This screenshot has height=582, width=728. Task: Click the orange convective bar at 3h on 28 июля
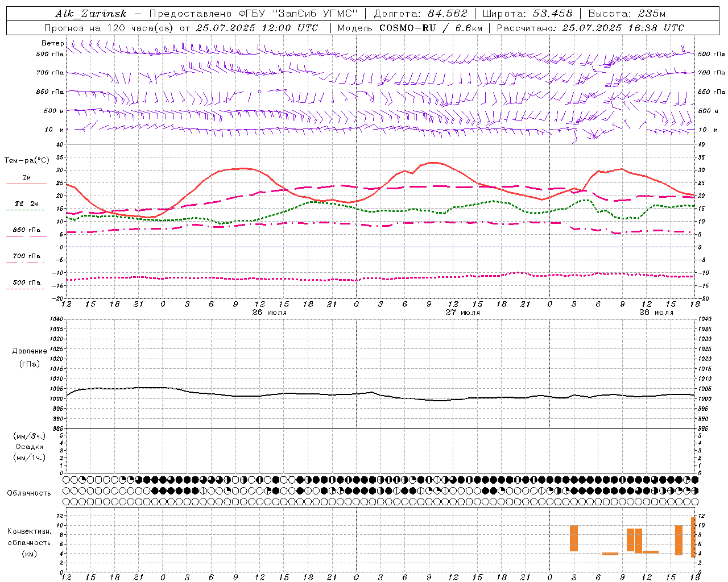[x=574, y=538]
